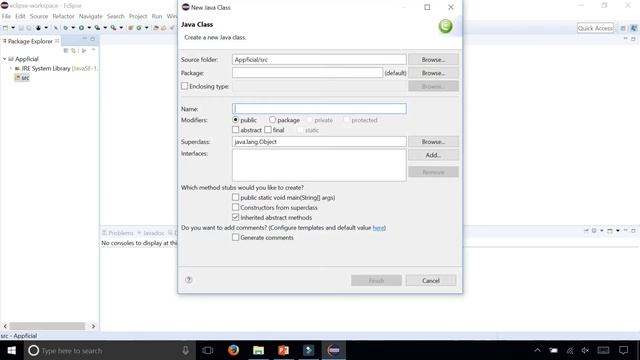Click the Link with Editor icon in Package Explorer

[x=73, y=51]
